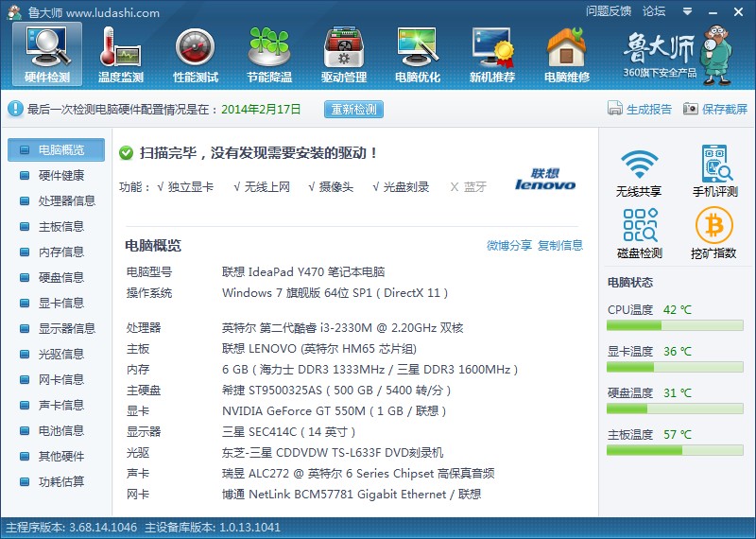Click the 摄像头 feature label

(336, 187)
